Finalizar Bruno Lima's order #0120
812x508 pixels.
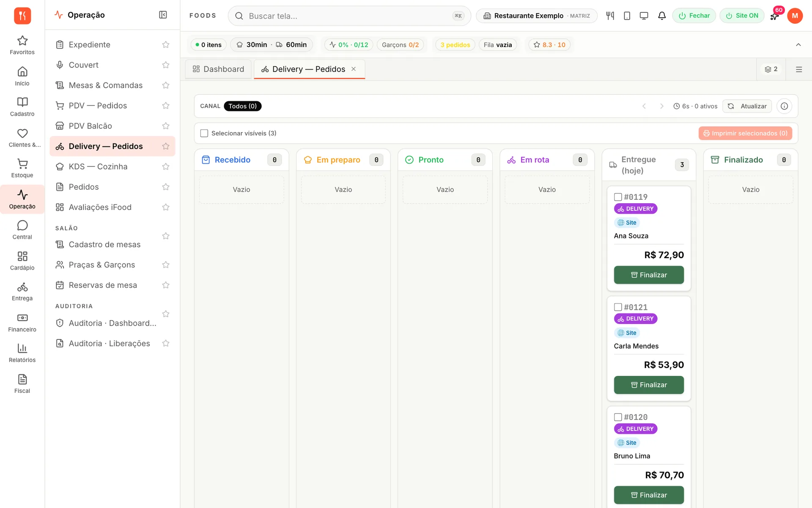[x=649, y=495]
